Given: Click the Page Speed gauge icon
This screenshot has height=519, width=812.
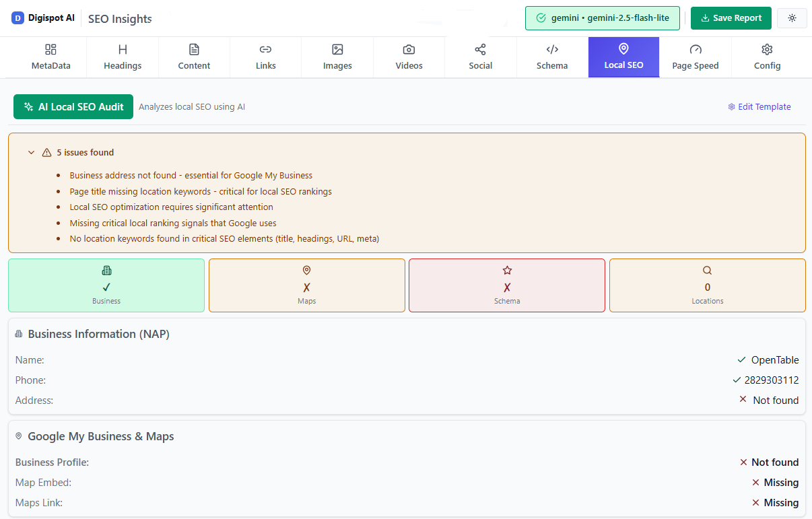Looking at the screenshot, I should point(696,49).
